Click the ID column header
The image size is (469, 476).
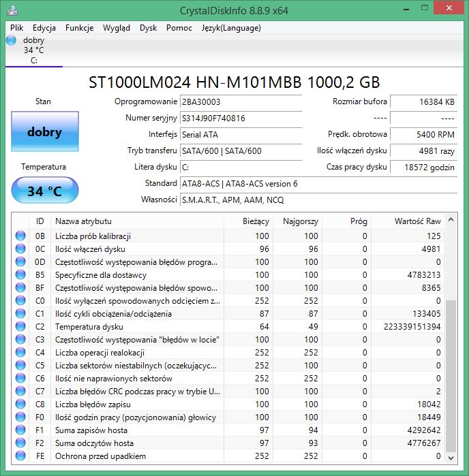40,221
